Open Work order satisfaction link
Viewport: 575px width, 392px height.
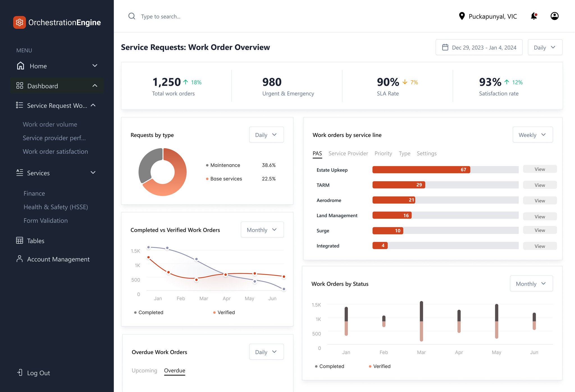pyautogui.click(x=55, y=152)
